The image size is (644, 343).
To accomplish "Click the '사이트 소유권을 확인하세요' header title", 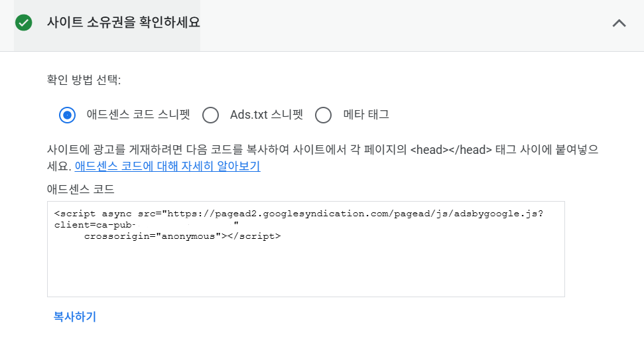I will click(123, 23).
